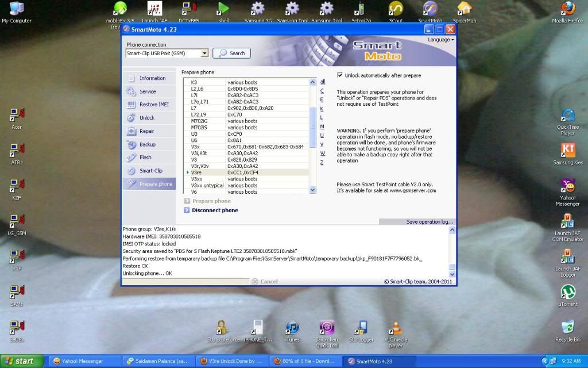The height and width of the screenshot is (368, 588).
Task: Click the µTorrent desktop icon
Action: [568, 296]
